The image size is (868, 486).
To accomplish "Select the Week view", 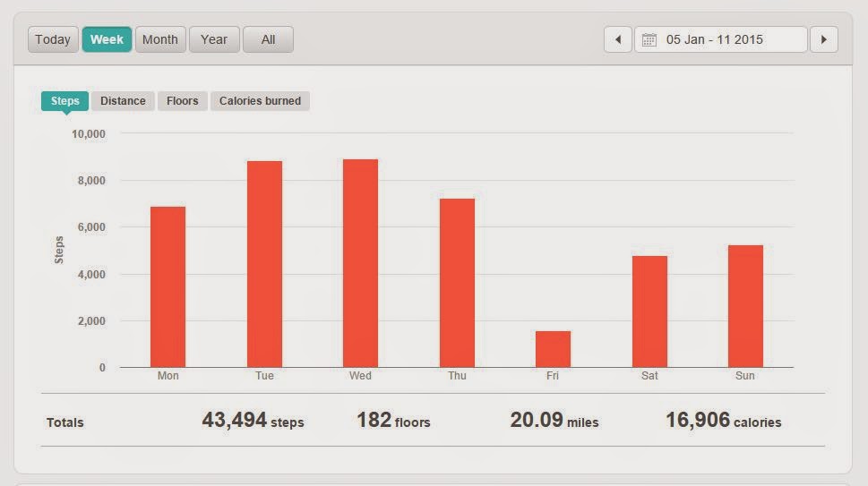I will (107, 39).
